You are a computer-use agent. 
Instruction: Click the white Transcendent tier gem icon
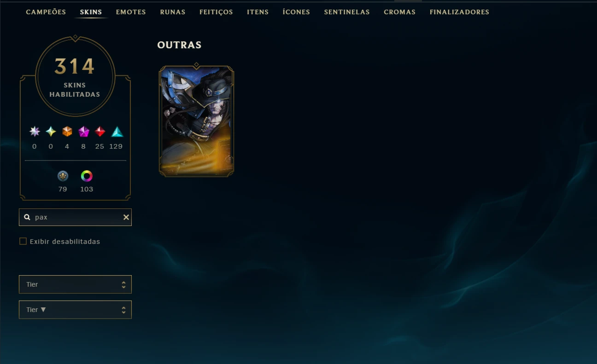35,132
